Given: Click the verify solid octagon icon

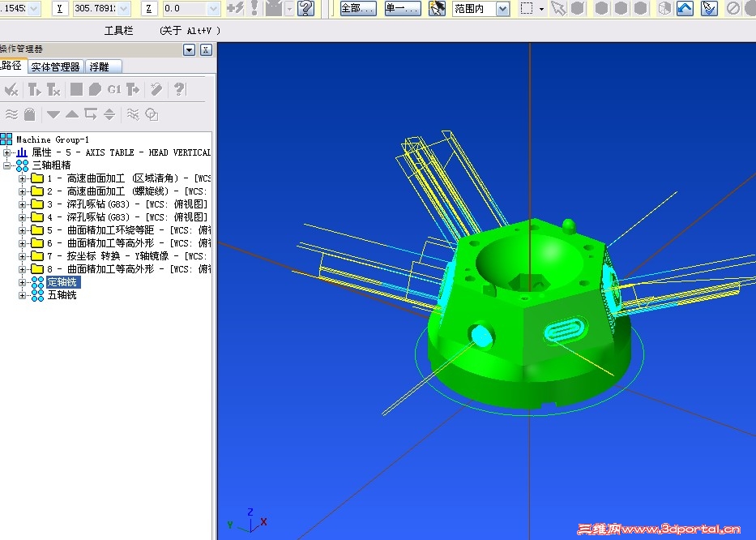Looking at the screenshot, I should click(95, 89).
